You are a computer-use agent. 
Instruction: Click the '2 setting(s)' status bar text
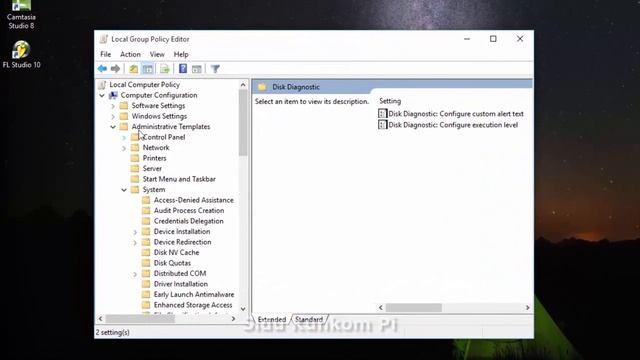(113, 332)
